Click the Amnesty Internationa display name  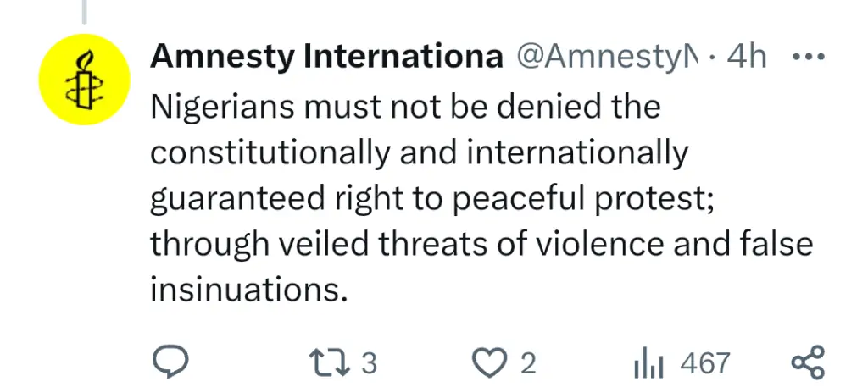point(322,58)
